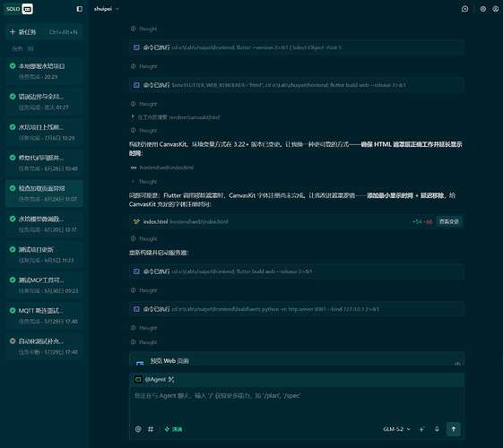The image size is (503, 448).
Task: Click the sparkle prompt-enhance icon
Action: point(421,429)
